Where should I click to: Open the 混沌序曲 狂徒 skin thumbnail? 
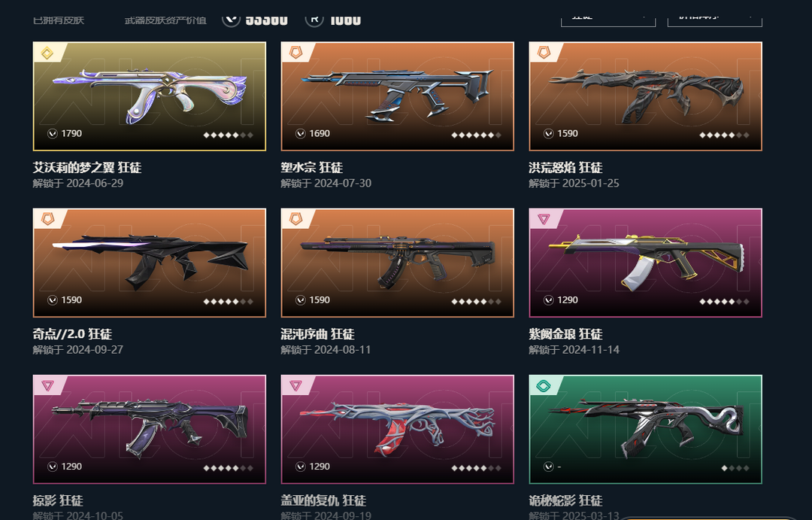(x=397, y=263)
